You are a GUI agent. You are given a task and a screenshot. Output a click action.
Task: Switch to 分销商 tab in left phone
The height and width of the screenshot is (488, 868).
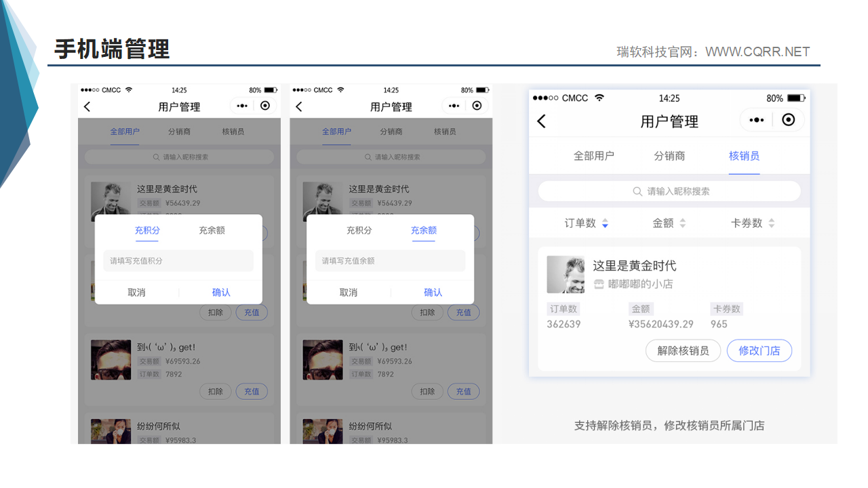click(180, 131)
